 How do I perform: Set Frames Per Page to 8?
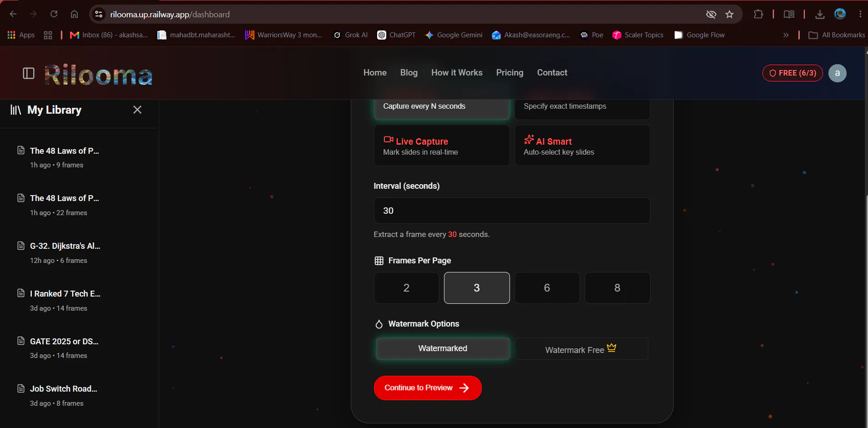[x=617, y=288]
